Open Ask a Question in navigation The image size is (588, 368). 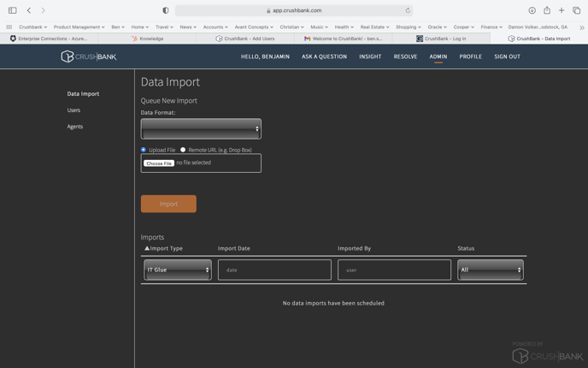(x=324, y=56)
